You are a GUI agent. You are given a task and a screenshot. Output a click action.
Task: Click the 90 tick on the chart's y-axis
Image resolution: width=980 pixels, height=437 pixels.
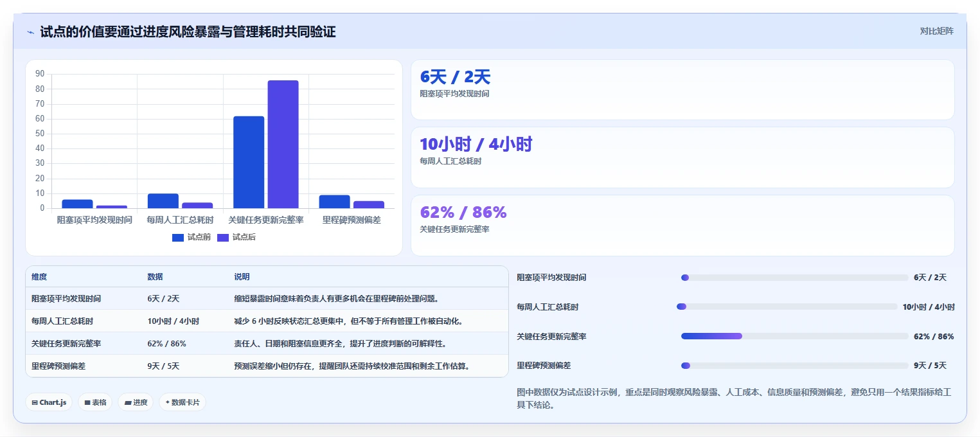(40, 74)
